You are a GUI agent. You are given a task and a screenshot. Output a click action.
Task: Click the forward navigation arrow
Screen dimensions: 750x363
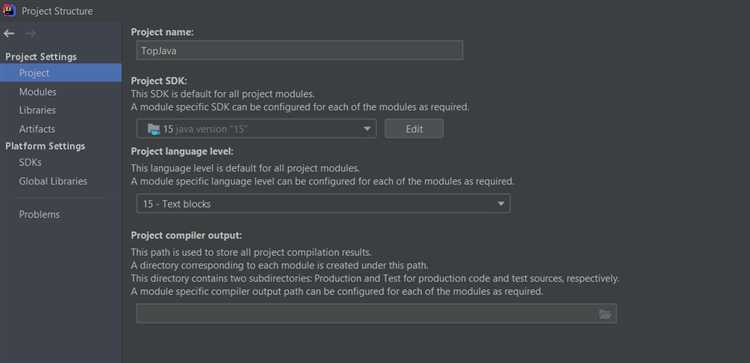(30, 33)
